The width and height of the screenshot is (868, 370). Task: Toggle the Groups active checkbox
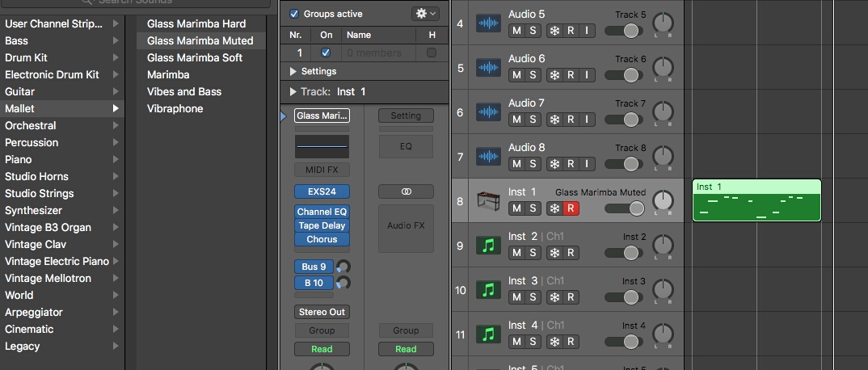point(294,14)
